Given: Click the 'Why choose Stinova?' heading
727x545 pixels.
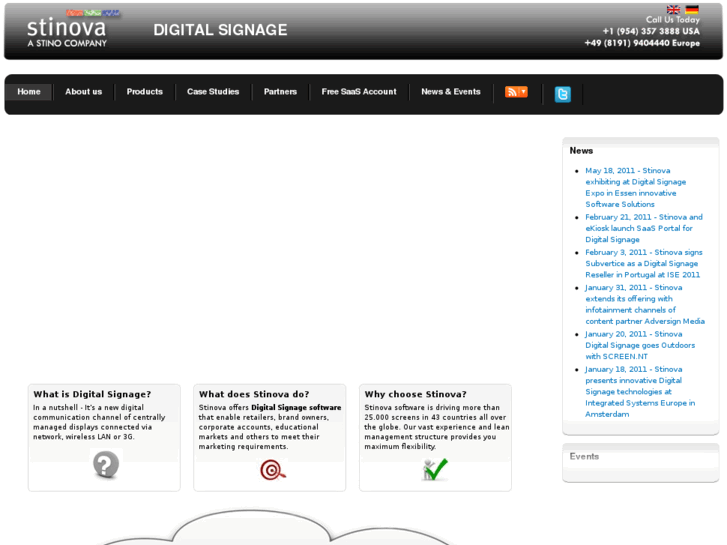Looking at the screenshot, I should point(415,394).
